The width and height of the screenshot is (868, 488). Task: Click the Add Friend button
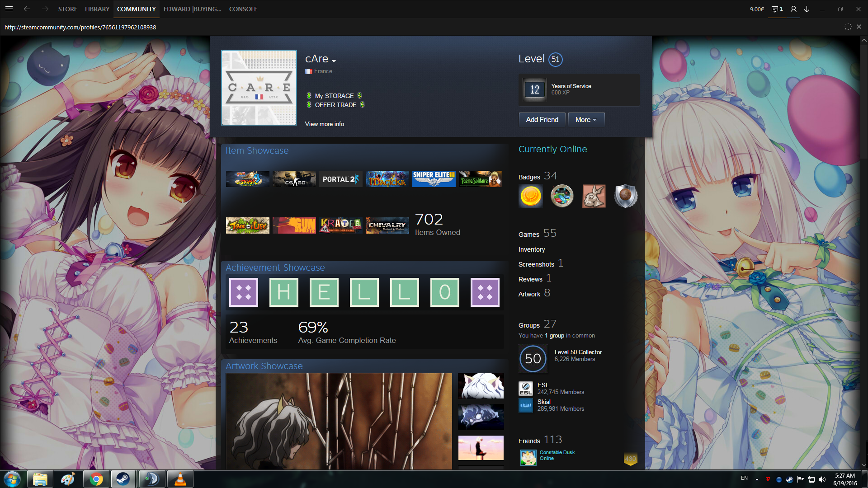[542, 120]
